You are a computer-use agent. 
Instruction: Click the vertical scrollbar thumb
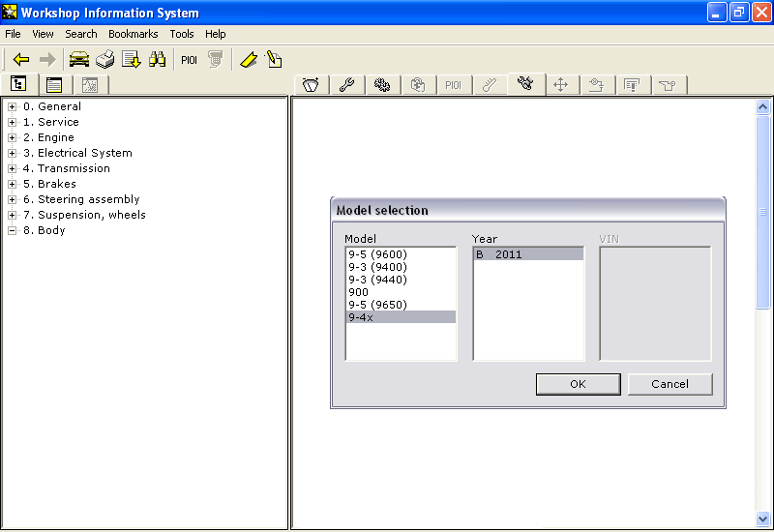point(762,212)
